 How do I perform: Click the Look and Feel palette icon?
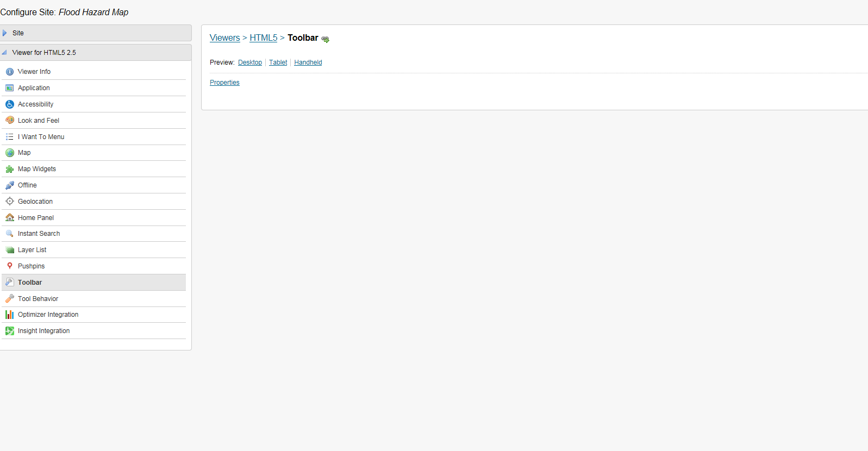[10, 120]
